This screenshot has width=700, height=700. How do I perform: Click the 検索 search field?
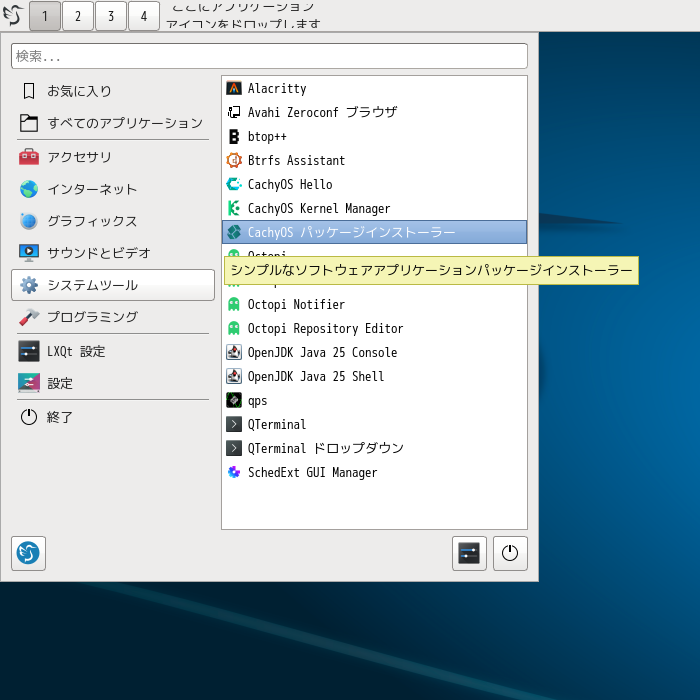coord(269,56)
